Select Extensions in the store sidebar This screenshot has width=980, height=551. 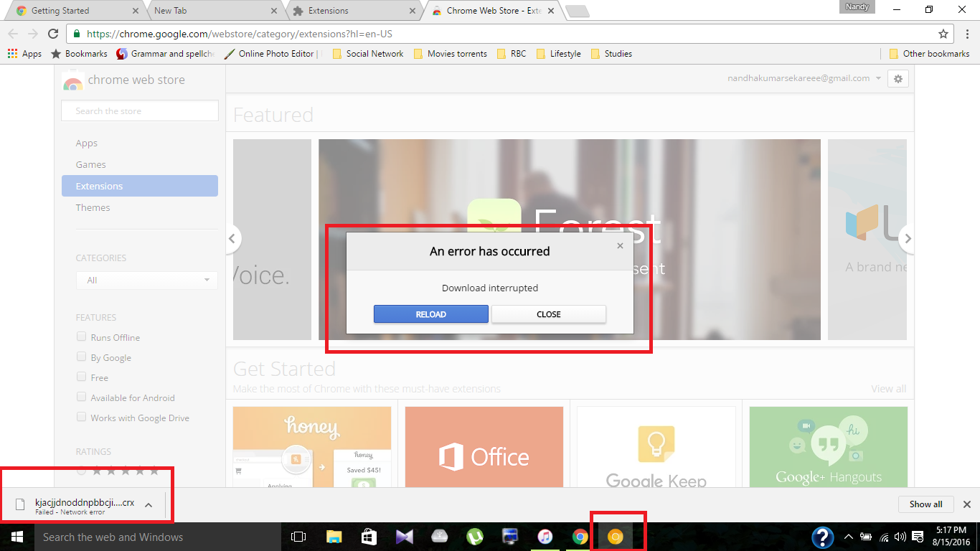140,186
